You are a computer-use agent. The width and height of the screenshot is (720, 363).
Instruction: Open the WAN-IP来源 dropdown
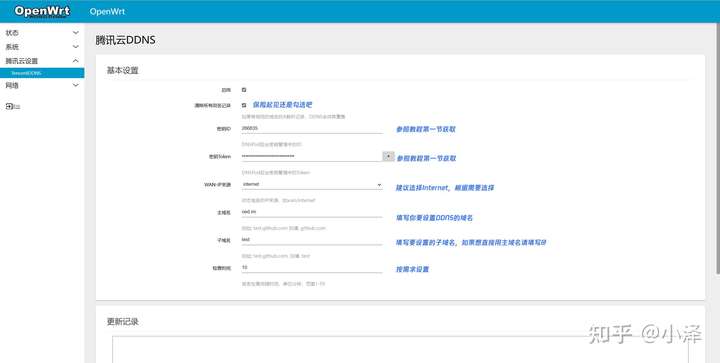[x=312, y=184]
